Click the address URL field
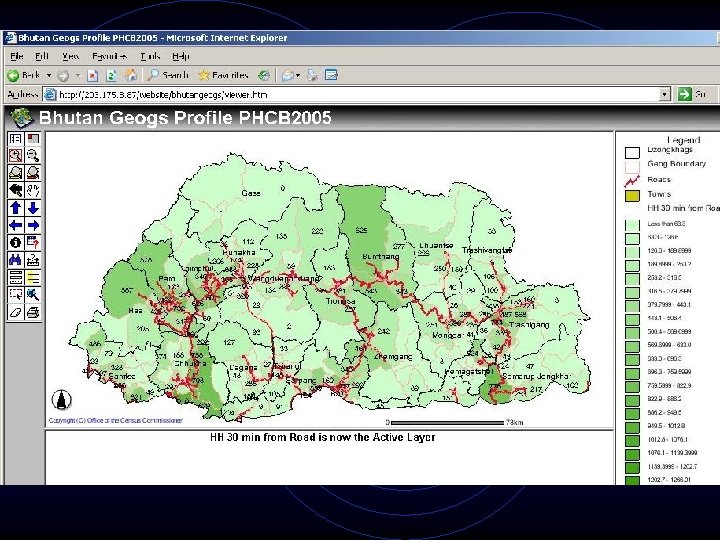The width and height of the screenshot is (720, 540). coord(351,95)
